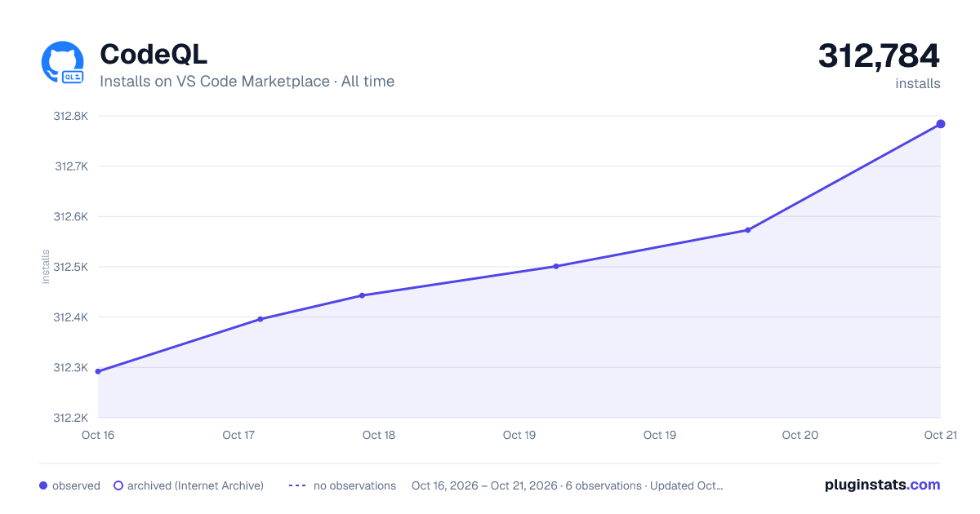Click the 312.2K y-axis label

click(71, 418)
